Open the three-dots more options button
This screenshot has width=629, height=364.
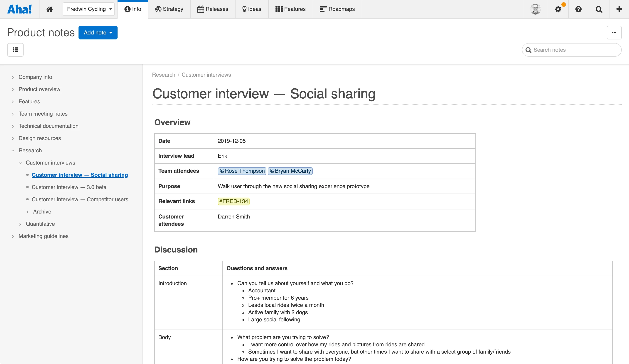(x=614, y=32)
